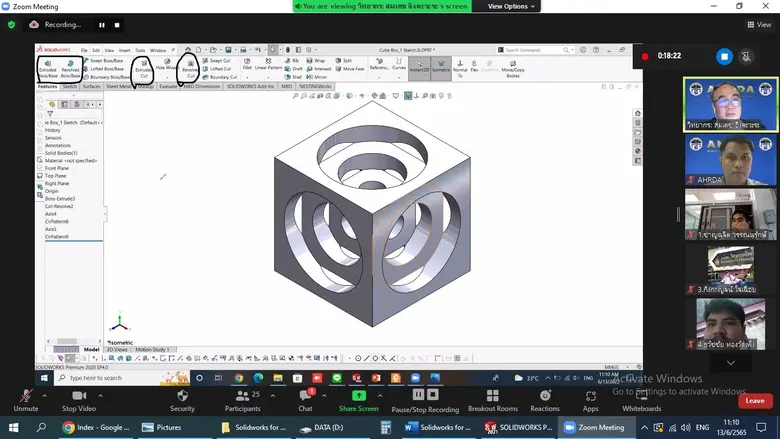Choose the Linear Pattern tool

coord(268,65)
